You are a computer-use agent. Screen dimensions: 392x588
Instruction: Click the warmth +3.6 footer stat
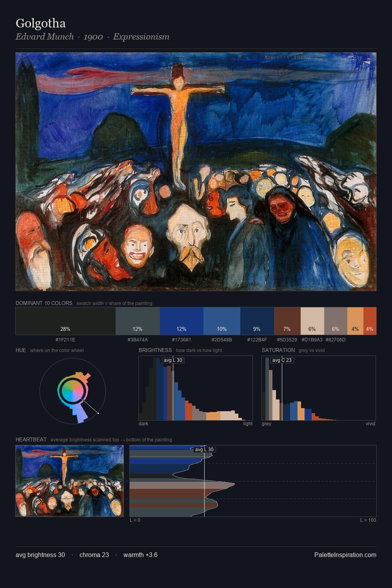click(x=140, y=555)
